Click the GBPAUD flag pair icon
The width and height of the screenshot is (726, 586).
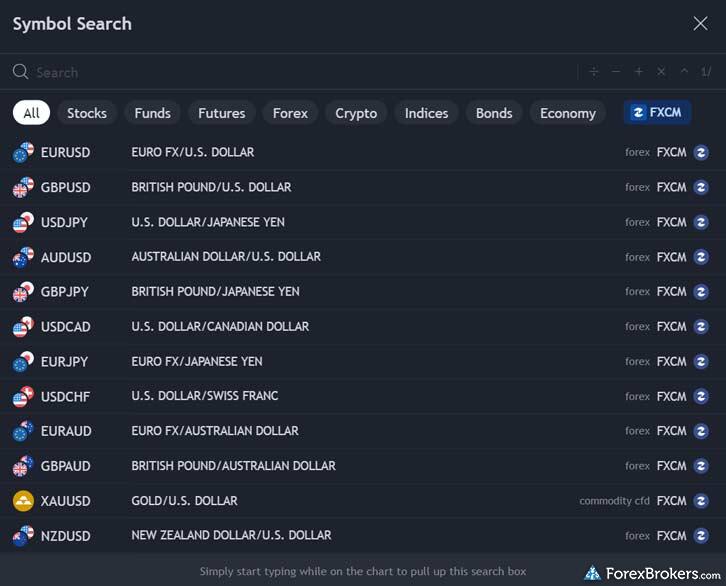point(23,466)
